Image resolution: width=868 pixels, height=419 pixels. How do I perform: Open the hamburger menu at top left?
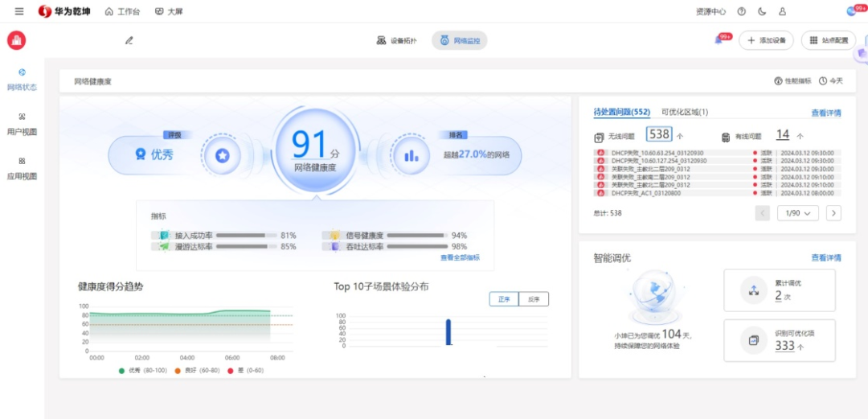click(x=19, y=11)
